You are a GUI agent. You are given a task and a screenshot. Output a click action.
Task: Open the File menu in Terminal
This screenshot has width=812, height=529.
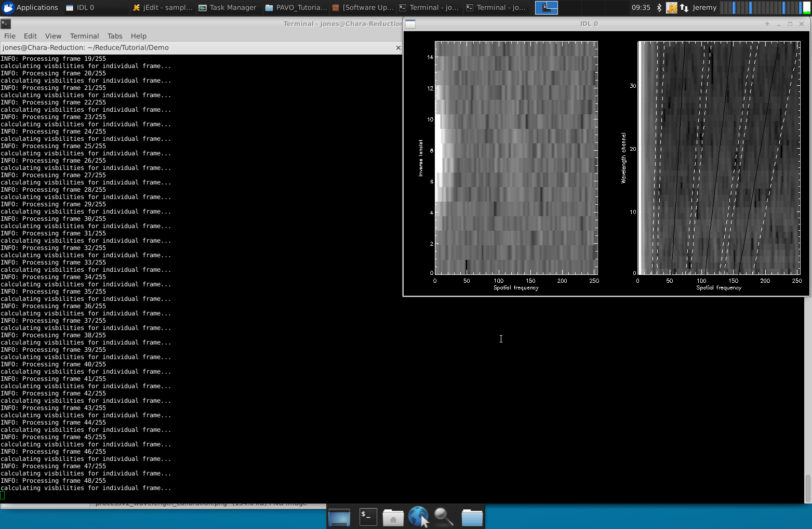coord(10,36)
